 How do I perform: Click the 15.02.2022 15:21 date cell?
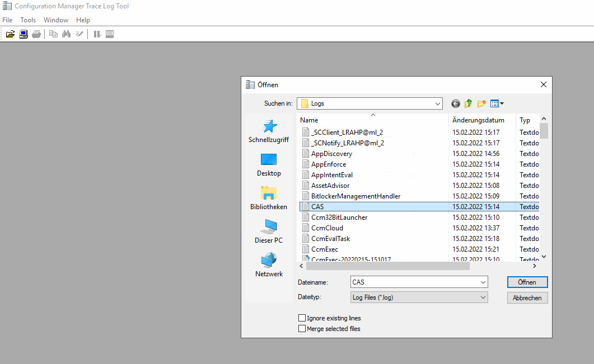476,249
